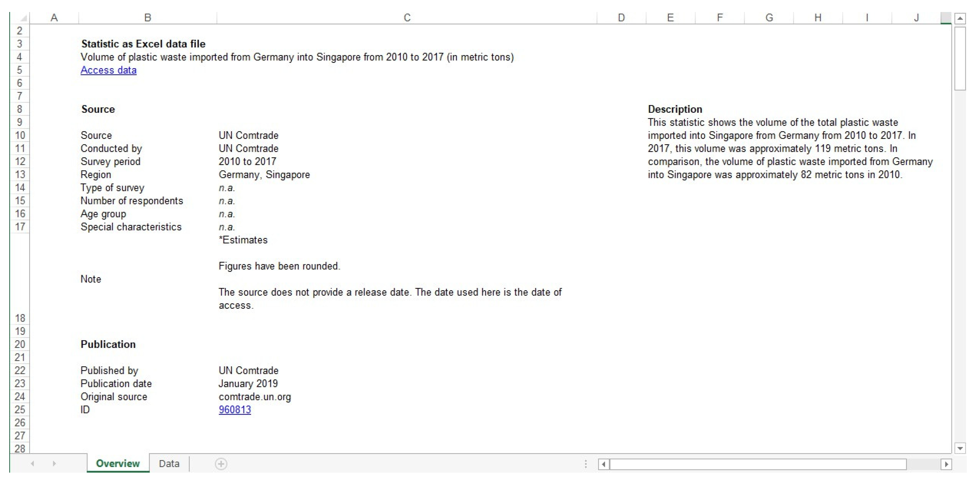The image size is (980, 484).
Task: Click the next sheet navigation arrow
Action: click(x=54, y=463)
